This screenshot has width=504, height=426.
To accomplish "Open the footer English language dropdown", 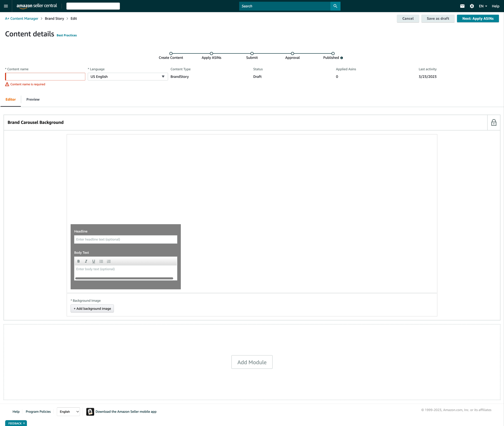I will point(68,411).
